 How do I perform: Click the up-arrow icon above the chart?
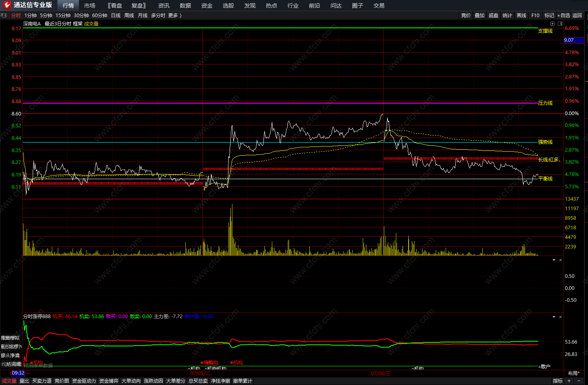click(x=553, y=23)
